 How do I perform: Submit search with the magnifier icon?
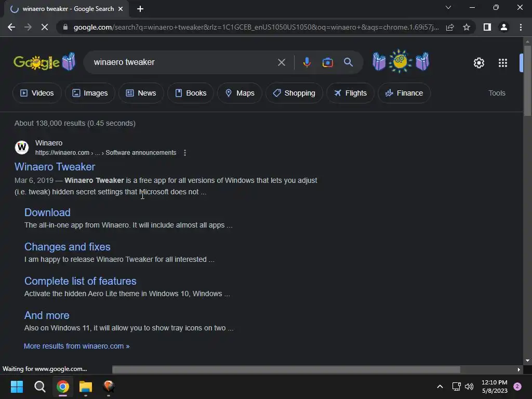click(348, 62)
